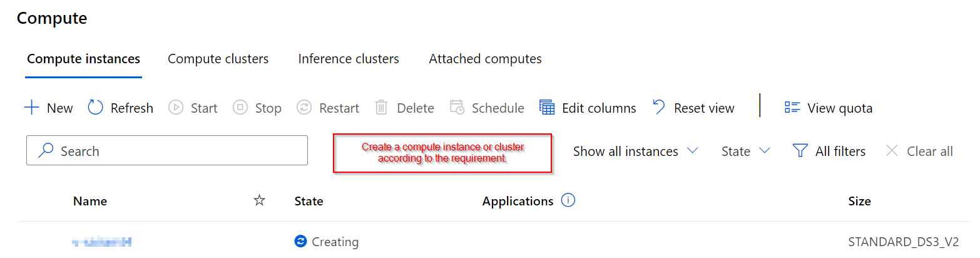This screenshot has width=980, height=258.
Task: Click the Reset view undo icon
Action: [659, 107]
